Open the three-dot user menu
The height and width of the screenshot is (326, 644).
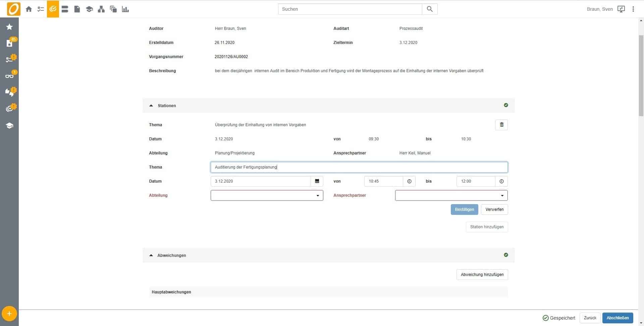click(x=633, y=9)
